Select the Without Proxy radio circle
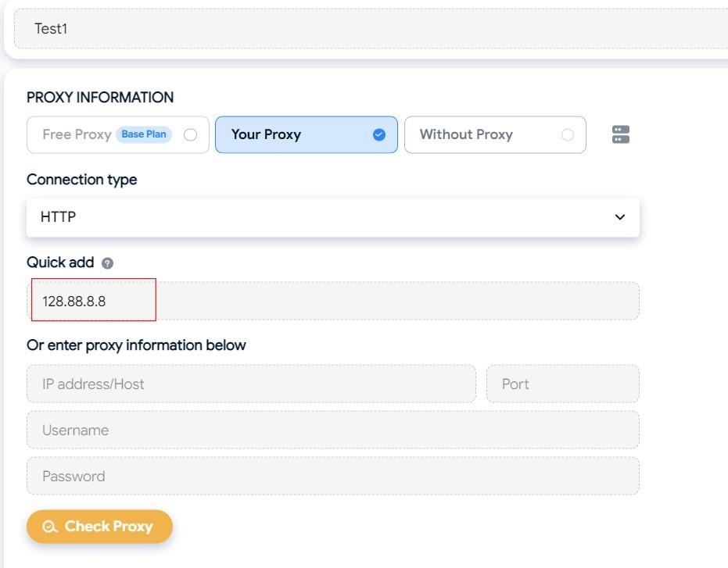 [568, 134]
